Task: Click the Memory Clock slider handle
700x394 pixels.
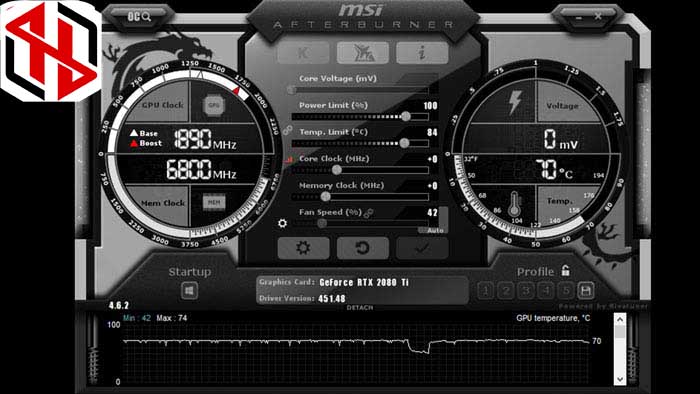Action: coord(326,196)
